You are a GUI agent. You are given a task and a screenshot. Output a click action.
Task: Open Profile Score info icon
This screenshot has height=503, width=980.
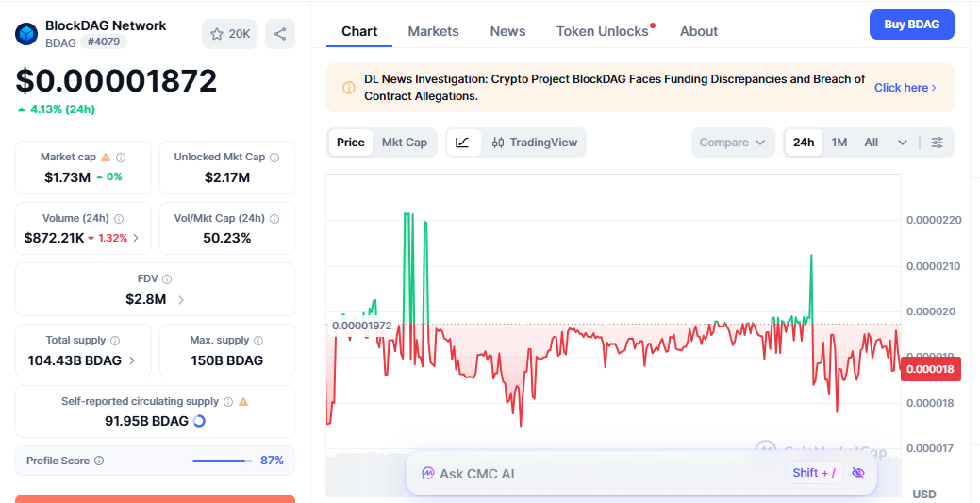tap(99, 461)
